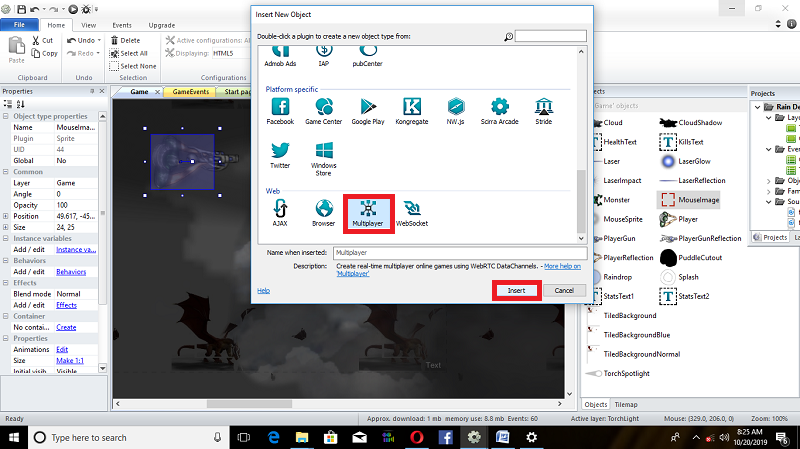Select the LaserGlow object icon

tap(667, 162)
